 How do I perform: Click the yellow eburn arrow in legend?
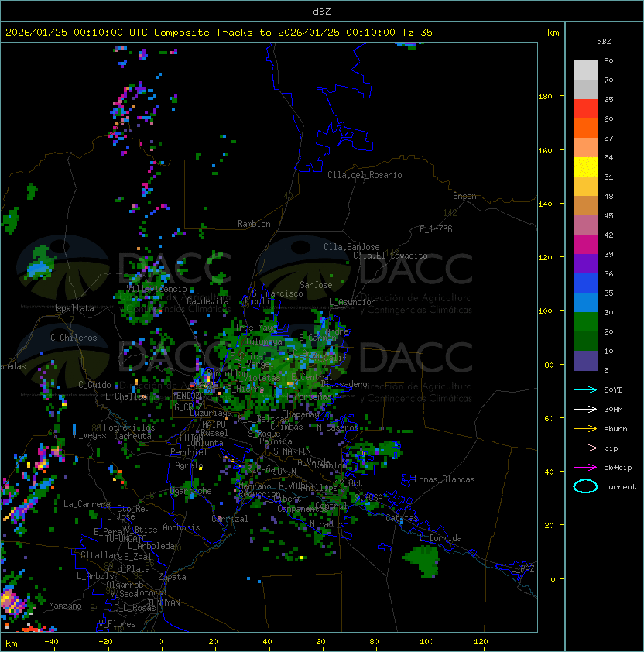tap(585, 429)
